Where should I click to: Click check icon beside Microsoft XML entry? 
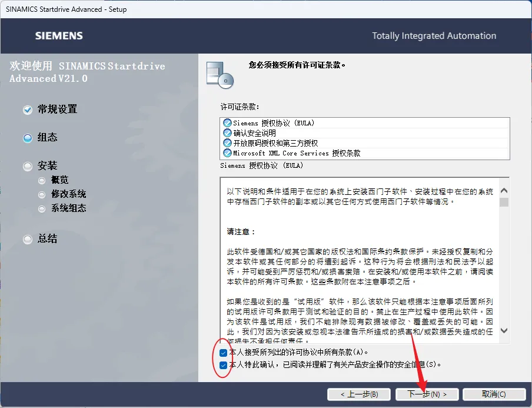point(227,153)
